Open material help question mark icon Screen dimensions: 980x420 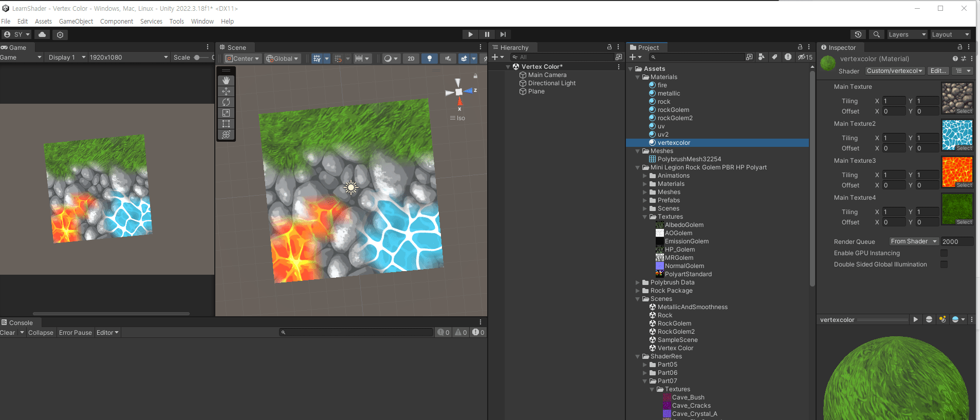pyautogui.click(x=955, y=59)
